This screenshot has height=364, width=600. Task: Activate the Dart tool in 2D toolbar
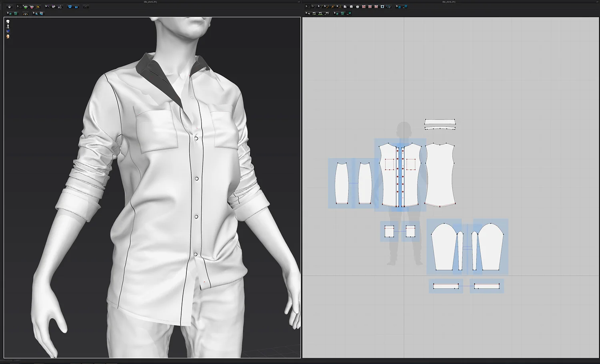click(382, 7)
